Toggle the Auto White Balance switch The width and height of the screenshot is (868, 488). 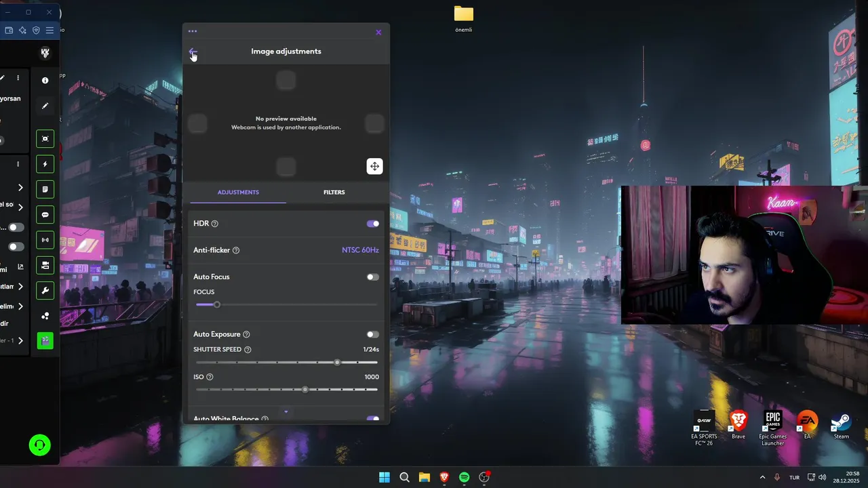tap(373, 419)
